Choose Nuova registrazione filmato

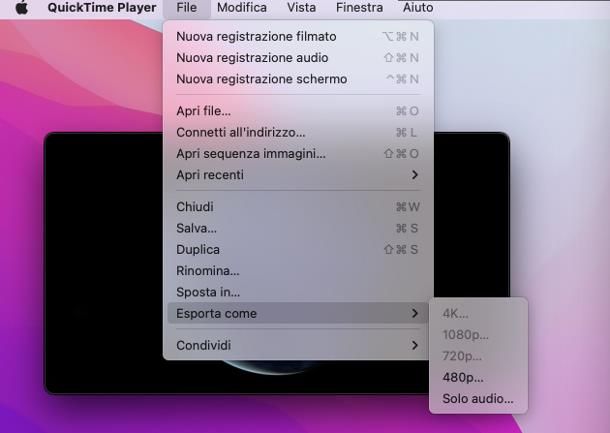point(298,37)
